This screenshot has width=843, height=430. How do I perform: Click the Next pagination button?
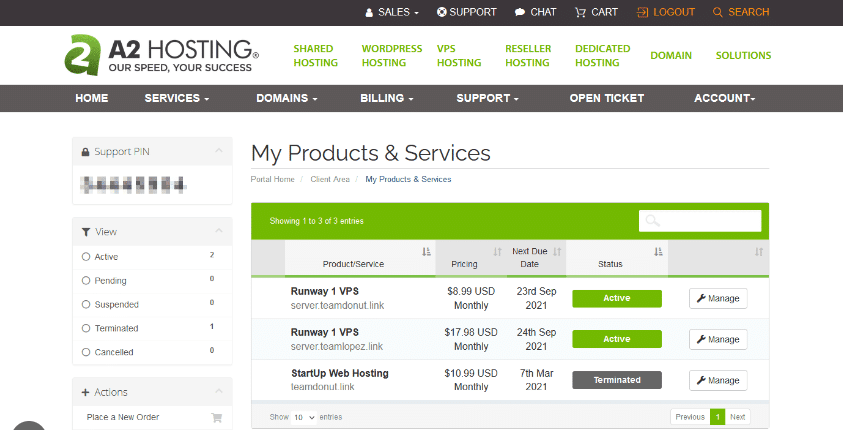tap(738, 417)
